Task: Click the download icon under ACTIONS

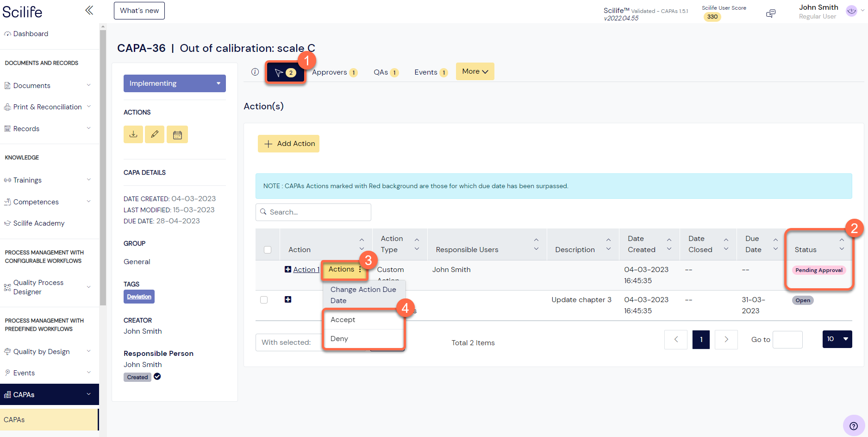Action: pyautogui.click(x=133, y=134)
